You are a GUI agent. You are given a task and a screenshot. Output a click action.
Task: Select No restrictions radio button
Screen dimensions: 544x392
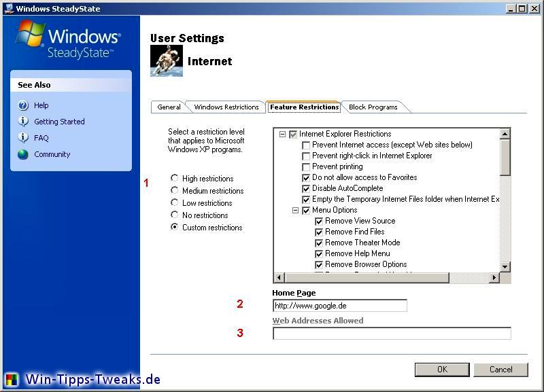(175, 215)
